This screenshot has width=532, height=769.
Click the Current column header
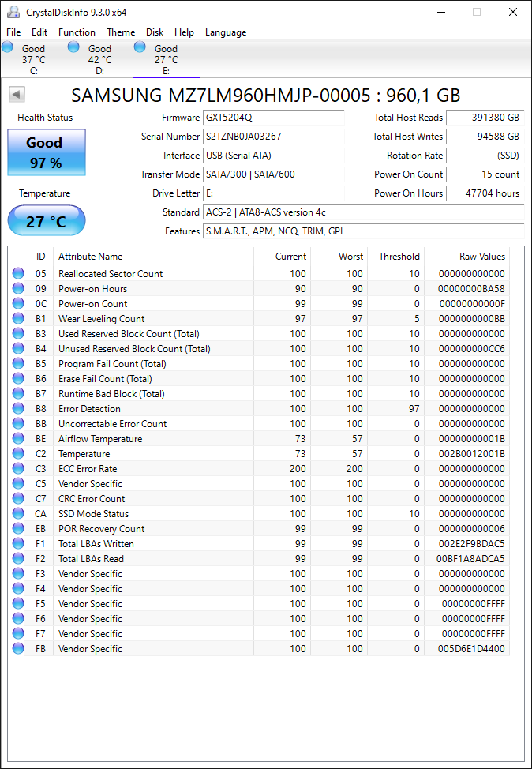point(282,257)
